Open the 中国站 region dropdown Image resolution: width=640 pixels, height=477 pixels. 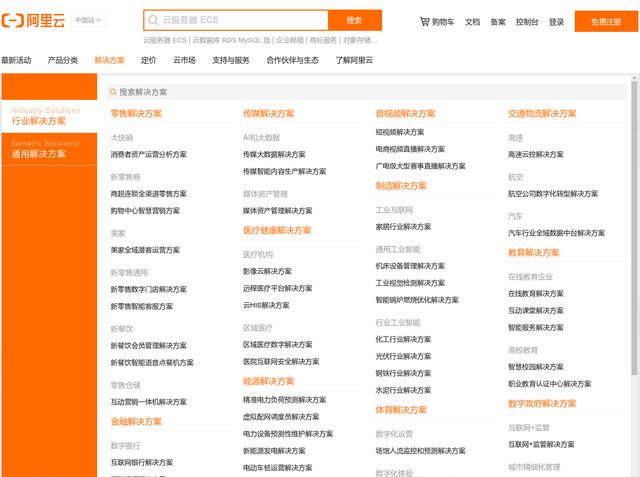(88, 20)
